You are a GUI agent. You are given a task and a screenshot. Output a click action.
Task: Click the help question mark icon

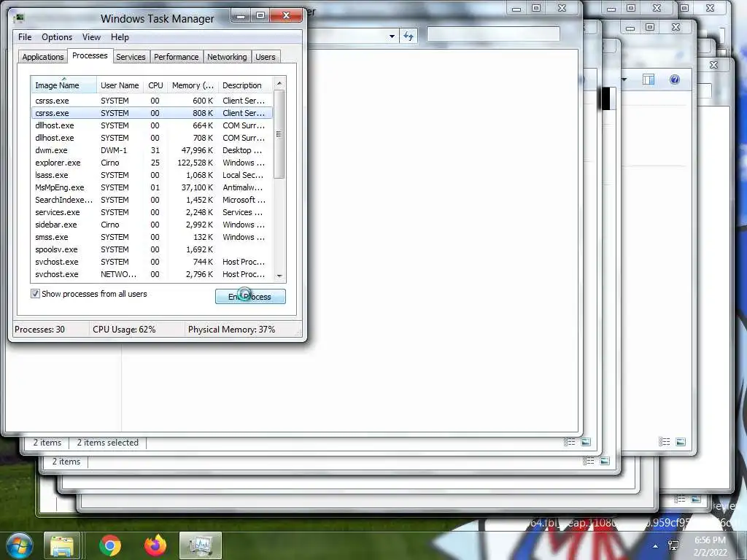[x=675, y=79]
